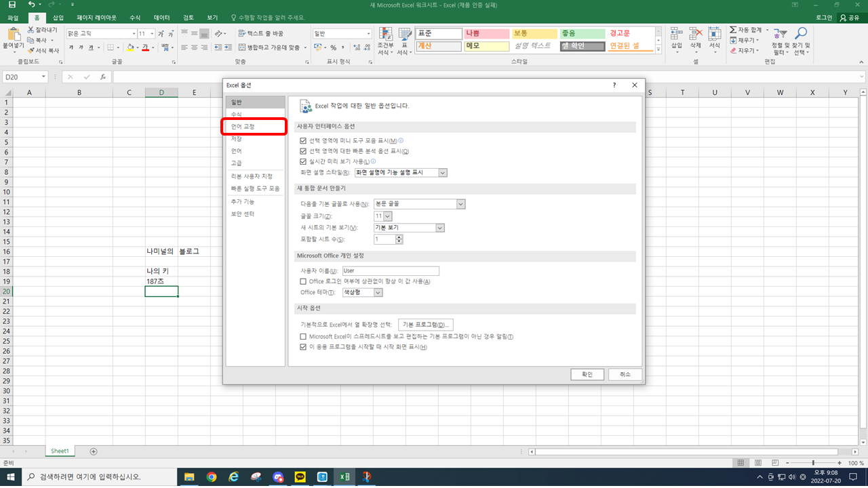This screenshot has width=868, height=488.
Task: Open the ScreenTip style (화면 설명 스타일) dropdown
Action: (443, 173)
